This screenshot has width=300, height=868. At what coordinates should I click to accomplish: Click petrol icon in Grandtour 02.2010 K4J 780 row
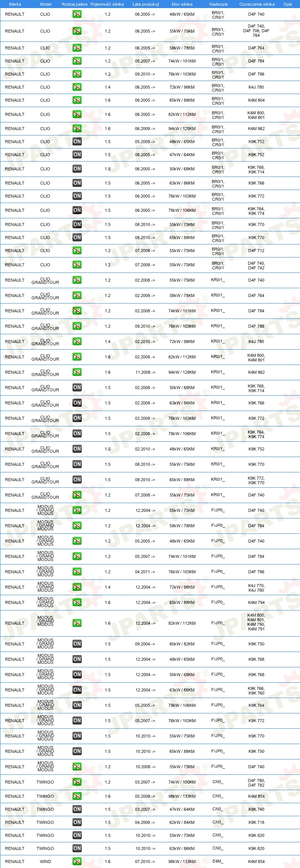click(x=77, y=342)
